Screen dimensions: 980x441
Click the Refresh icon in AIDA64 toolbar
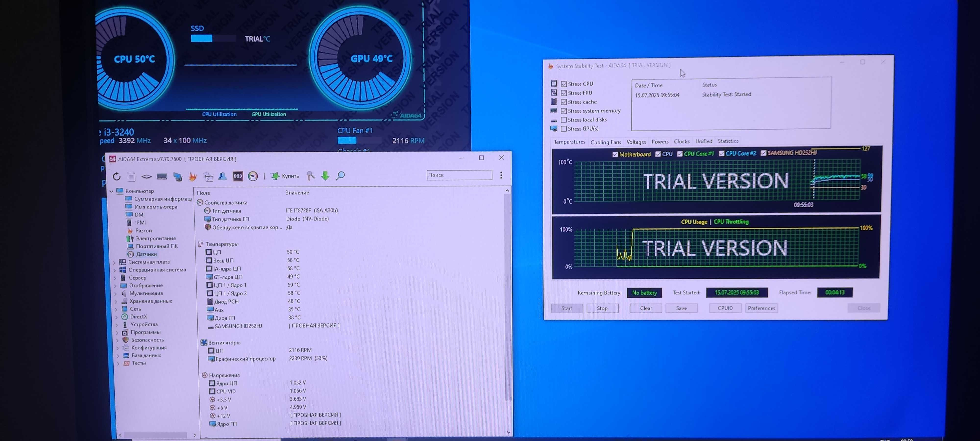117,176
